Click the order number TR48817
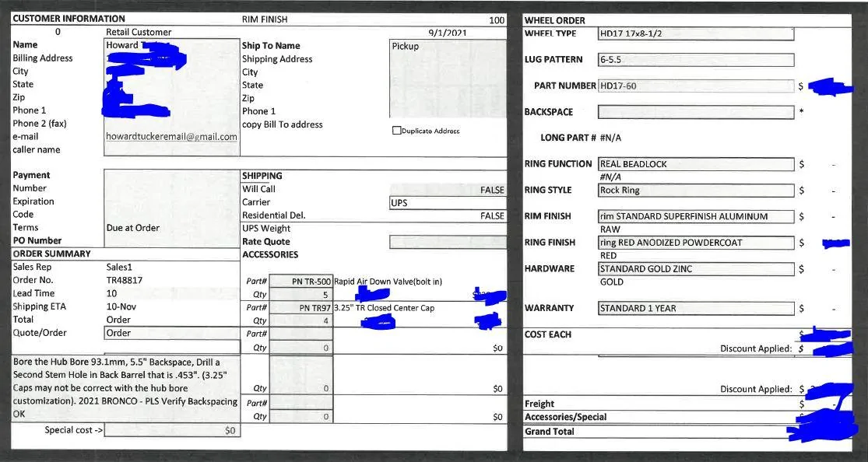868x462 pixels. [x=124, y=280]
